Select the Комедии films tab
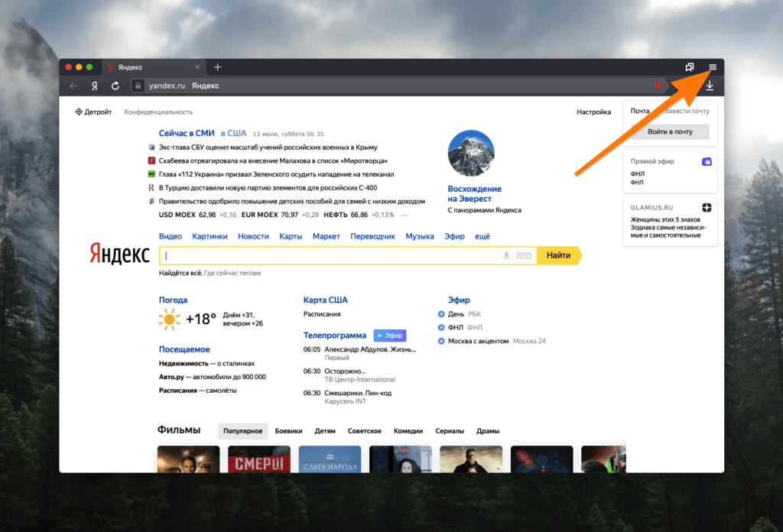This screenshot has width=783, height=532. [408, 430]
